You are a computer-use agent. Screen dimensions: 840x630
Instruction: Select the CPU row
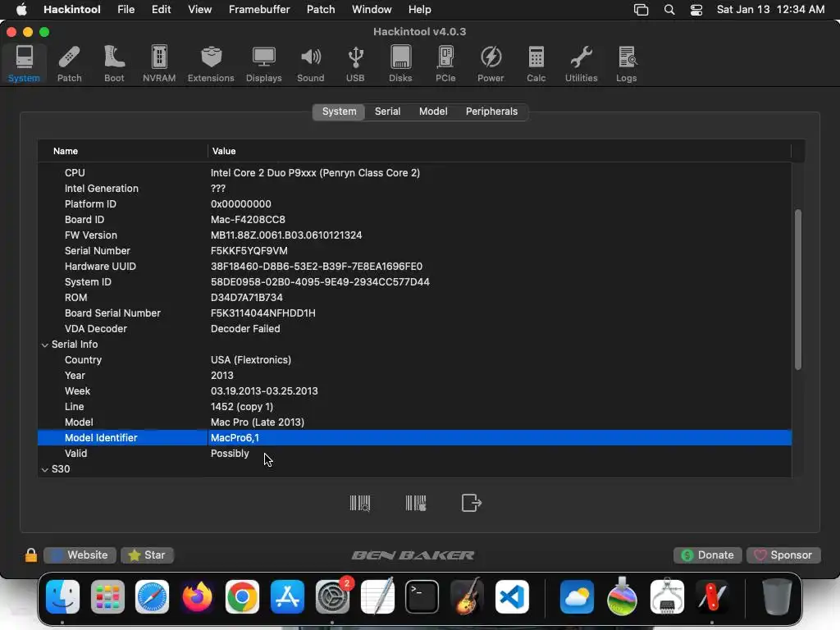pyautogui.click(x=414, y=173)
